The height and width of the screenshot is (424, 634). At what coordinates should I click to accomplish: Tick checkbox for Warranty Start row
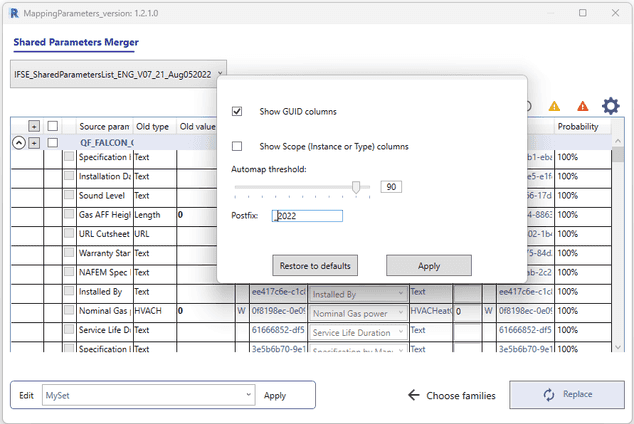(69, 253)
